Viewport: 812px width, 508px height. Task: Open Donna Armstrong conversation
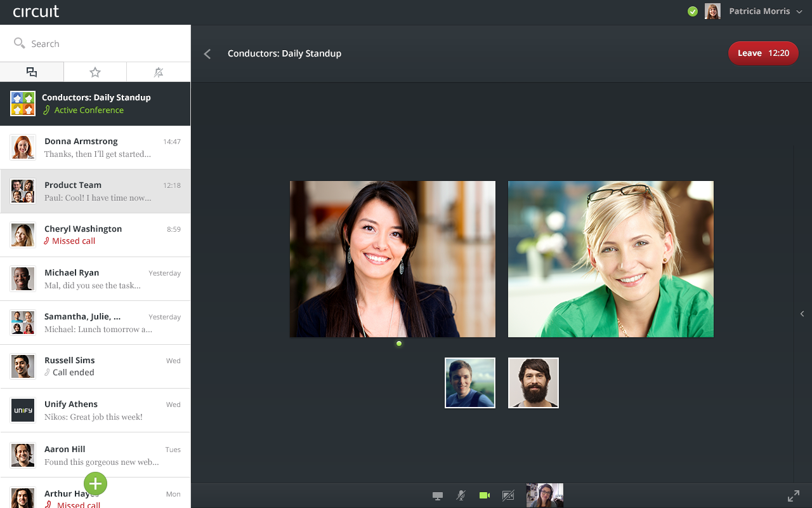tap(95, 147)
